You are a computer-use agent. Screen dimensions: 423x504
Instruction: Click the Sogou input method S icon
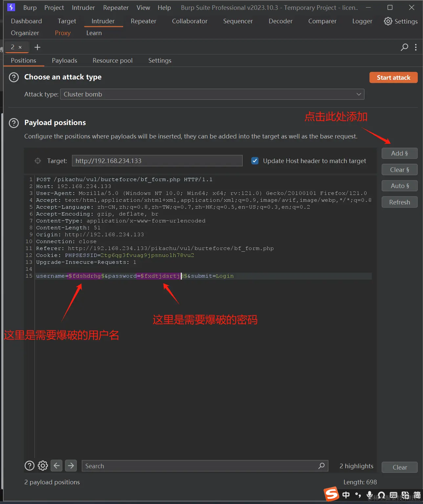point(331,494)
